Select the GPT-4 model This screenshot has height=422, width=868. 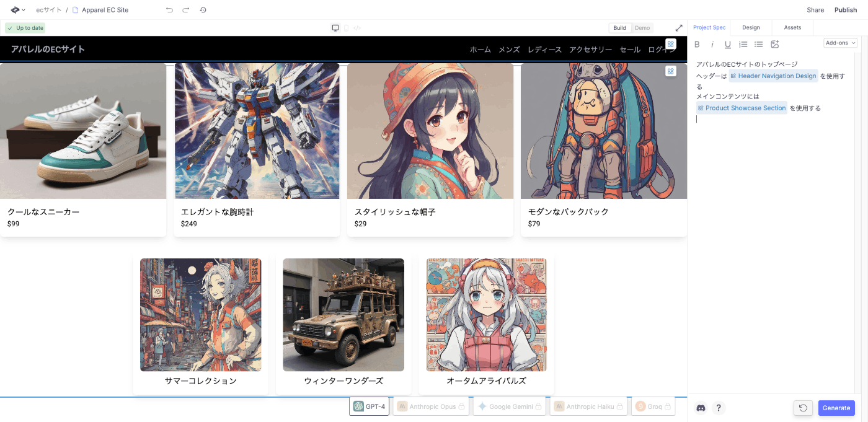tap(369, 407)
